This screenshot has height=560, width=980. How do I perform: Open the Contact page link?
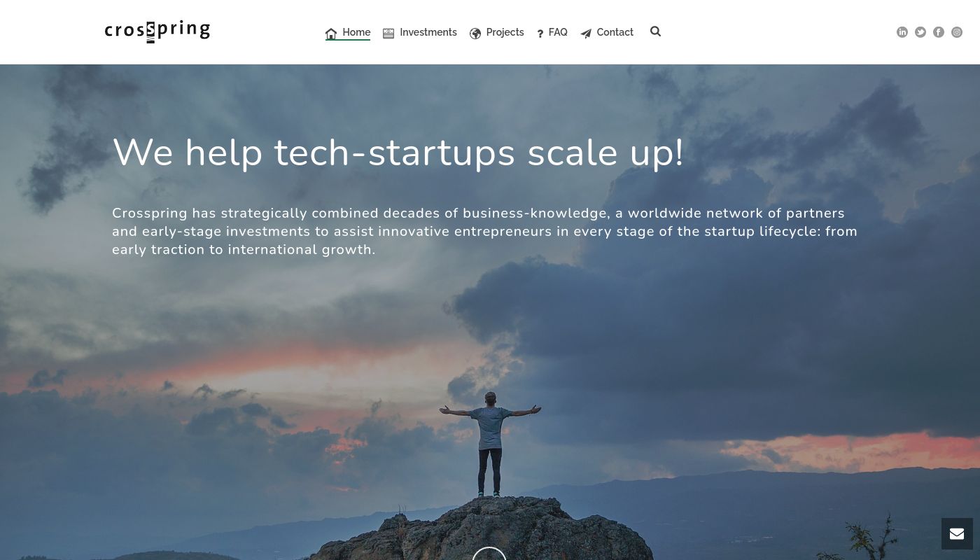point(615,32)
